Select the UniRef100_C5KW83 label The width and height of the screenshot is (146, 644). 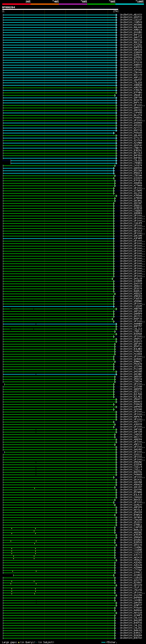[x=131, y=163]
